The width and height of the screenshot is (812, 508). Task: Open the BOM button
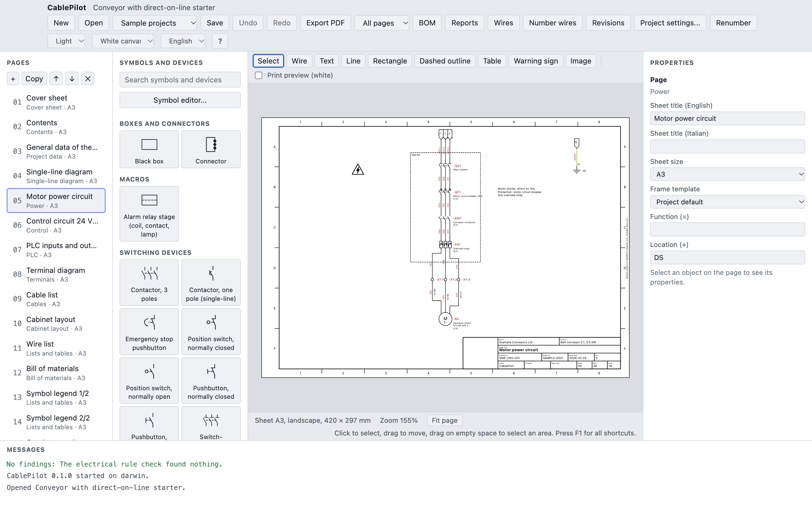pyautogui.click(x=427, y=23)
